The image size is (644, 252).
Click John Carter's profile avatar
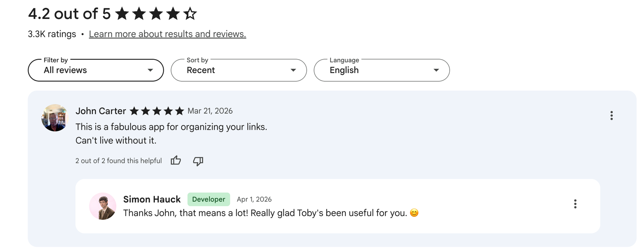click(x=55, y=117)
